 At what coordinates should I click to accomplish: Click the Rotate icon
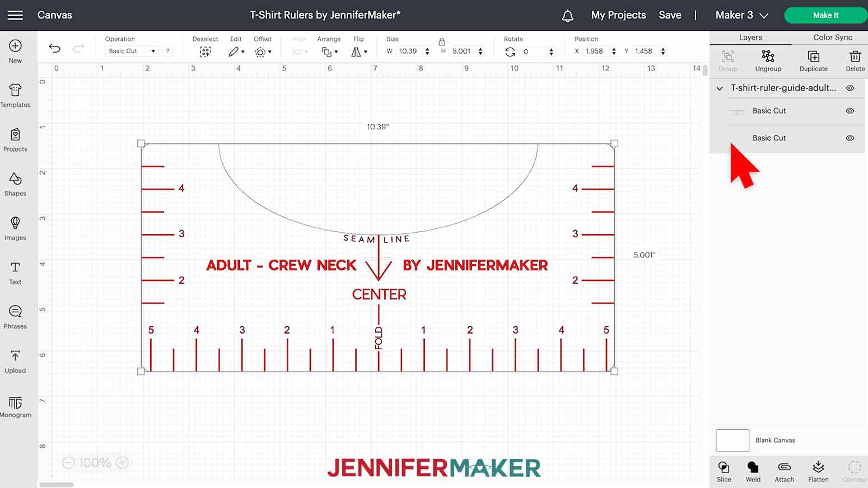coord(510,51)
